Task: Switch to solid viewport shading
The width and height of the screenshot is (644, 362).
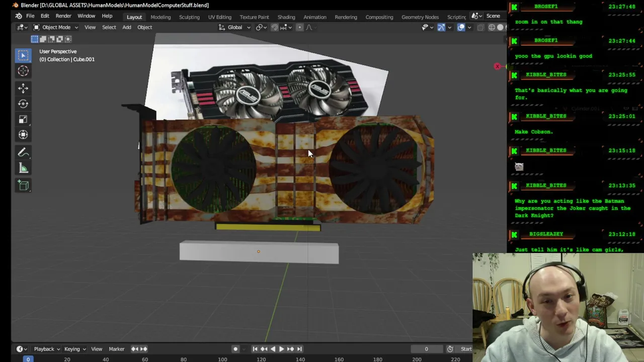Action: click(x=501, y=27)
